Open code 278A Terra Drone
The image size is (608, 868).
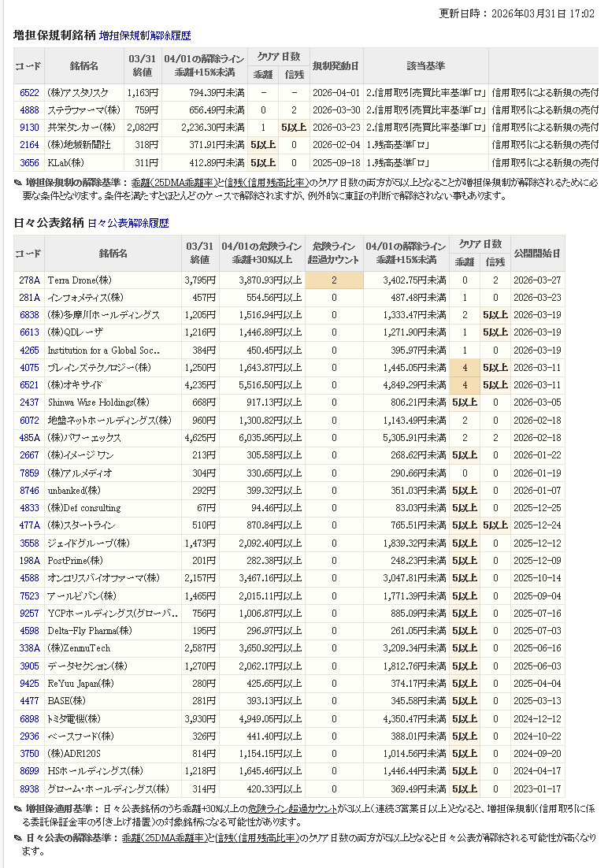(x=29, y=280)
